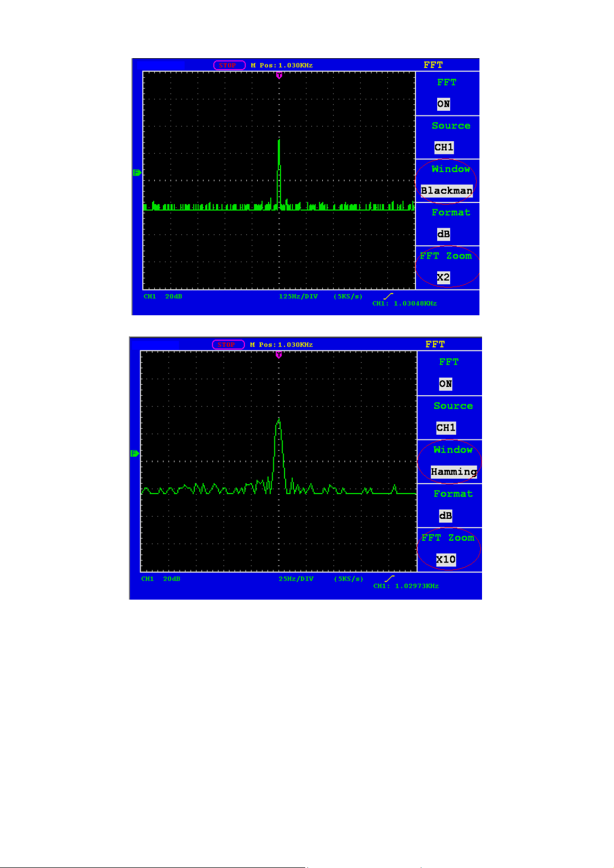The width and height of the screenshot is (614, 868).
Task: Click STOP status in the Hamming screenshot
Action: point(228,345)
